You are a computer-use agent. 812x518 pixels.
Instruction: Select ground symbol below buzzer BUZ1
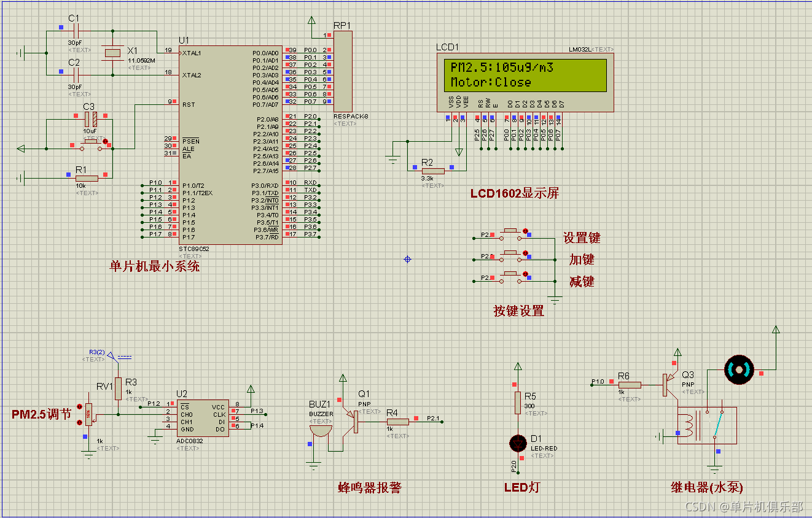coord(314,465)
